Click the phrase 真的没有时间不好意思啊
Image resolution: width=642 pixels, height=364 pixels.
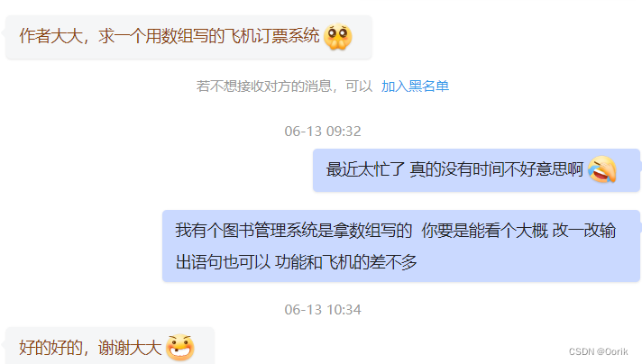point(497,169)
